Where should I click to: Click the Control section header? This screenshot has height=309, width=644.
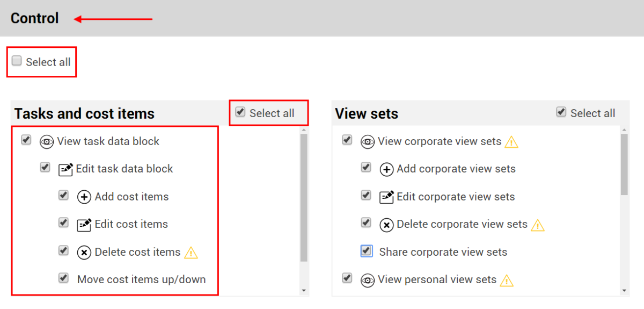point(35,18)
